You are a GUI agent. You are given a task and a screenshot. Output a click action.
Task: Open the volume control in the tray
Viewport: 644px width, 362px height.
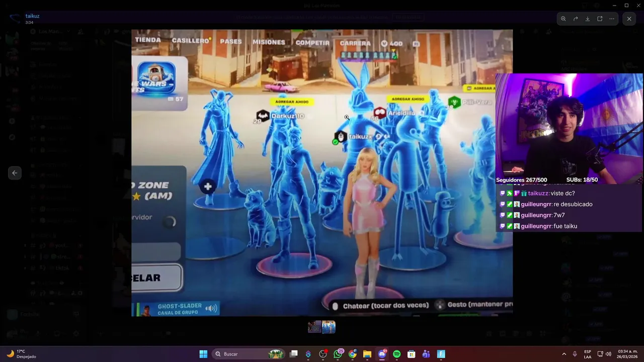[x=608, y=354]
